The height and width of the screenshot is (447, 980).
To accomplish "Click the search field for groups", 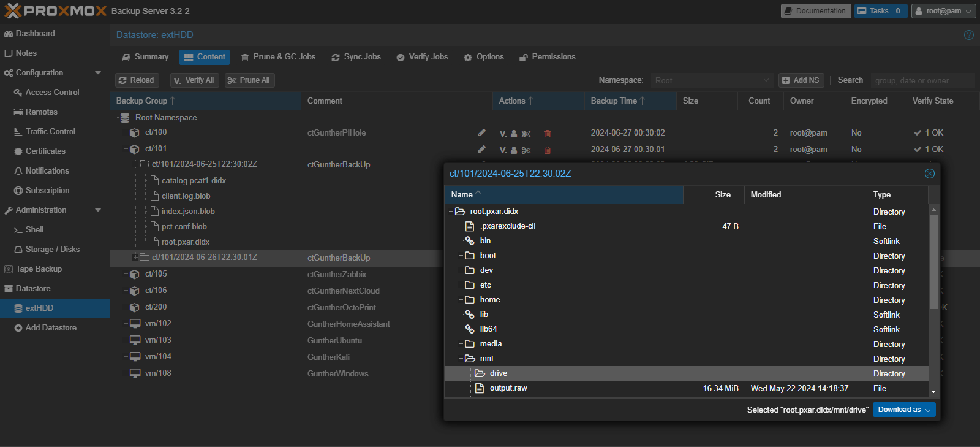I will [922, 80].
